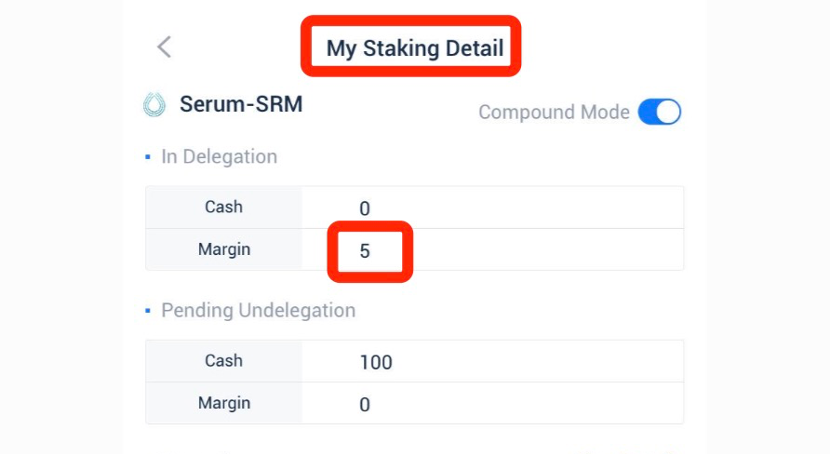Click the blue bullet beside In Delegation
830x454 pixels.
click(x=148, y=157)
